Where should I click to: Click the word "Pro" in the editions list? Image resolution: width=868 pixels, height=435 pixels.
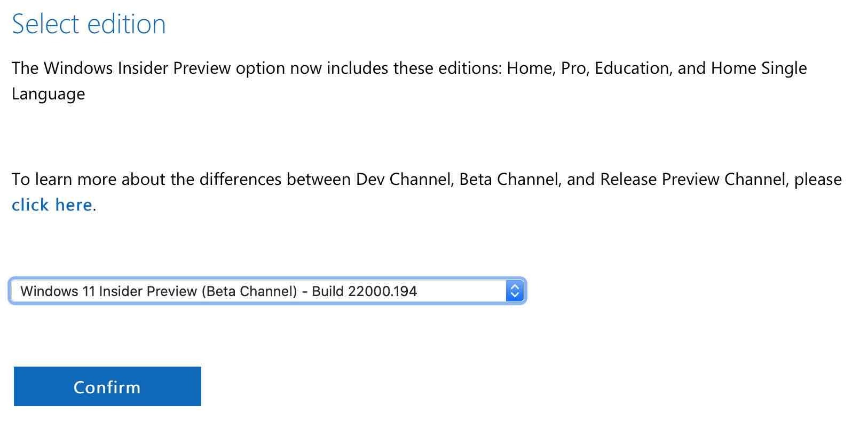(x=574, y=68)
